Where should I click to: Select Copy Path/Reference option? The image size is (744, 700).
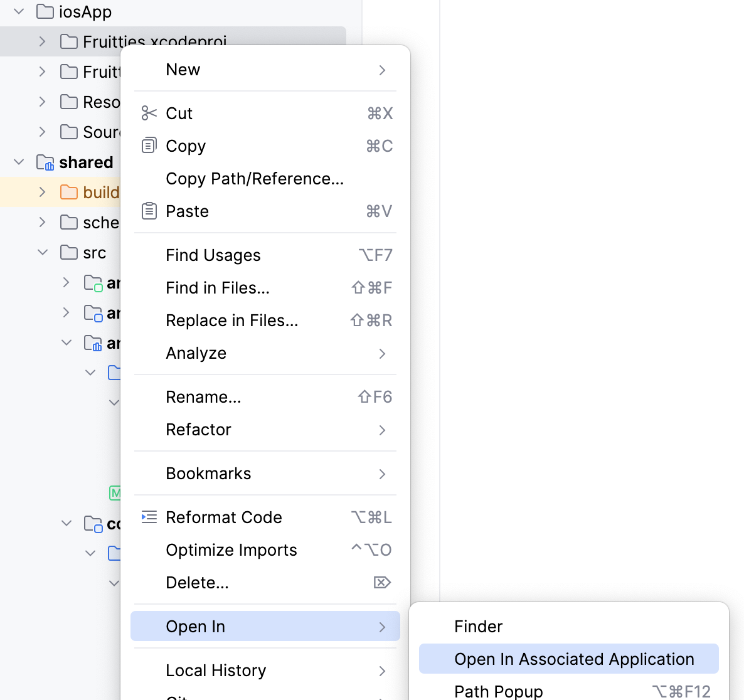(255, 179)
